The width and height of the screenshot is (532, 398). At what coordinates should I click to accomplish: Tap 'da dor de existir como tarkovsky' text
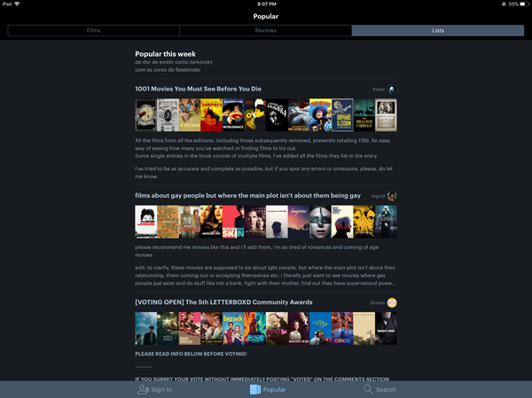click(x=174, y=62)
